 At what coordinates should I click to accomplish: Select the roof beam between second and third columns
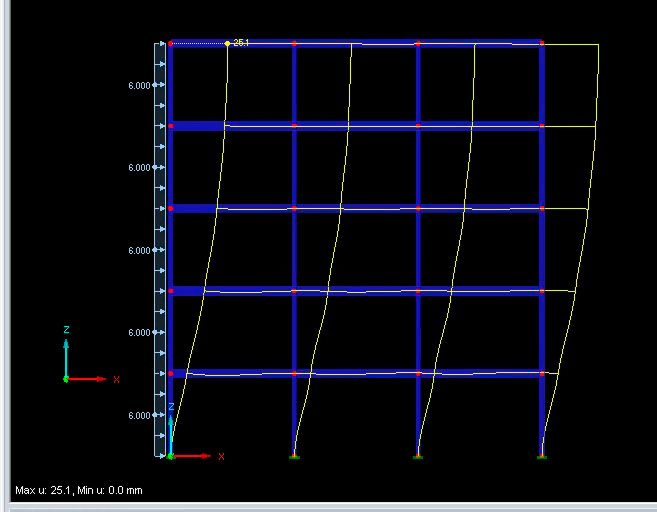[355, 43]
